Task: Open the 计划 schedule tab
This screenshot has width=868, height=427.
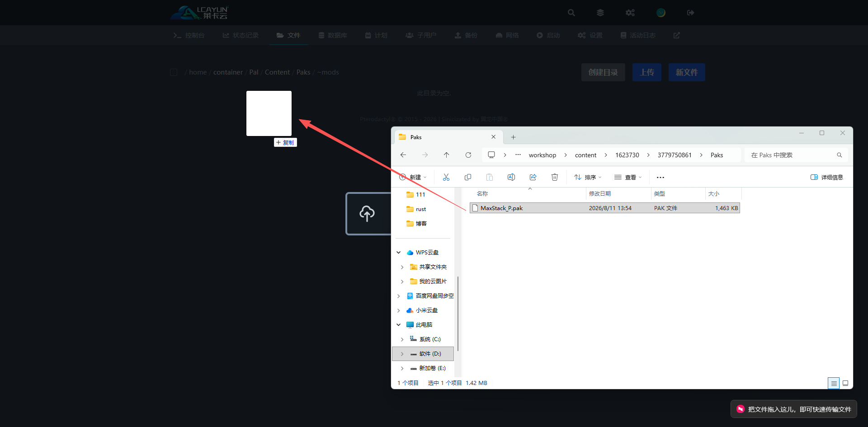Action: (x=376, y=35)
